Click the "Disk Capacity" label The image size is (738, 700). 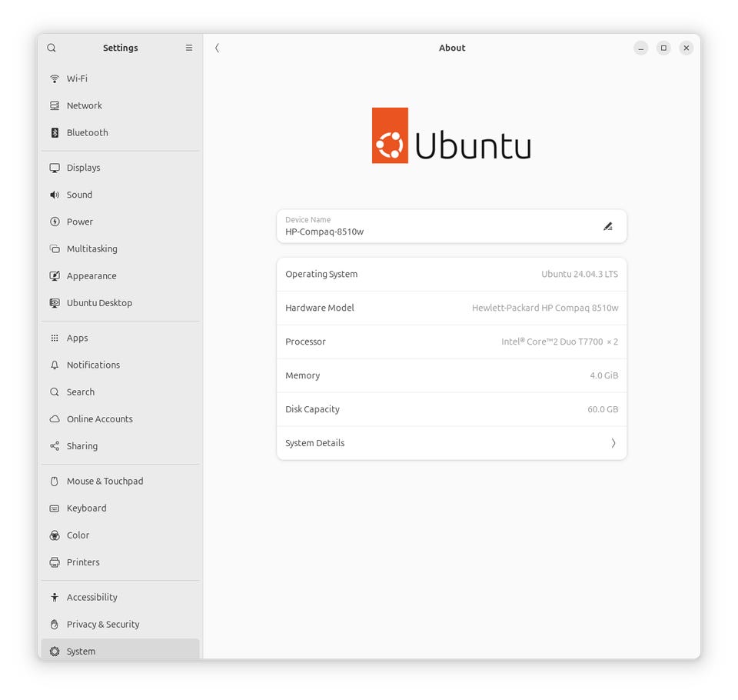pyautogui.click(x=313, y=409)
